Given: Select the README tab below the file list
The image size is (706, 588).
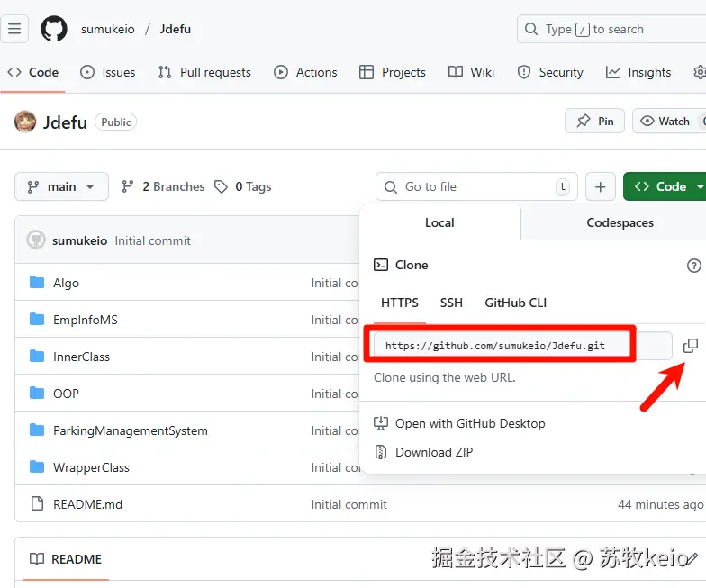Looking at the screenshot, I should tap(66, 559).
